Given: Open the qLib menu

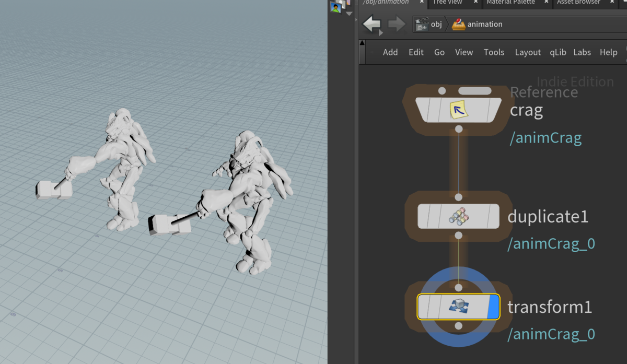Looking at the screenshot, I should click(558, 52).
